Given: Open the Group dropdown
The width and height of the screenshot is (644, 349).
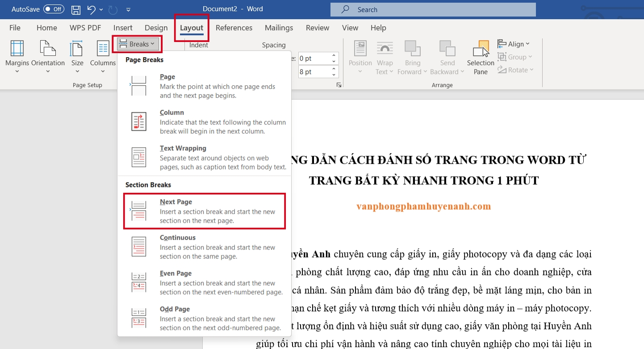Looking at the screenshot, I should (x=515, y=57).
